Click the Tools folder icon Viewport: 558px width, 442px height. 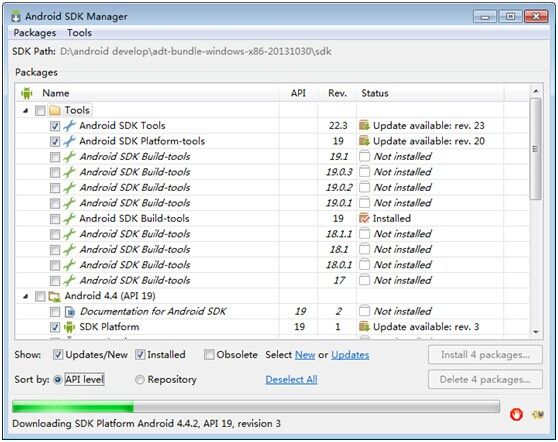point(54,111)
